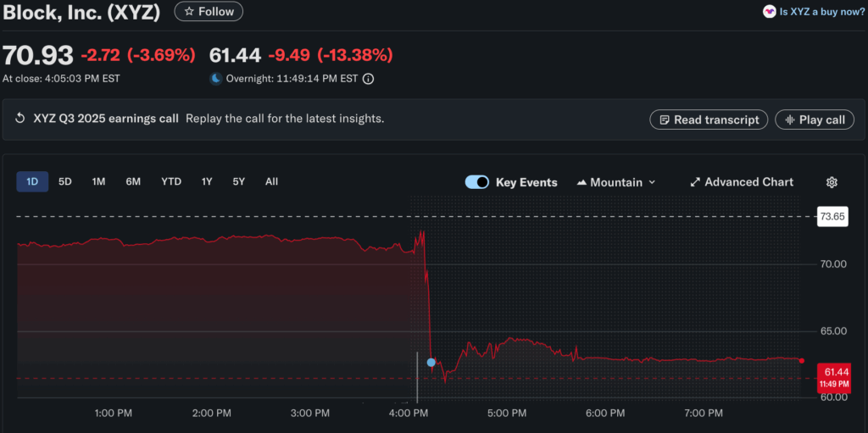Click the Is XYZ a buy now icon
Viewport: 868px width, 433px height.
pyautogui.click(x=769, y=12)
